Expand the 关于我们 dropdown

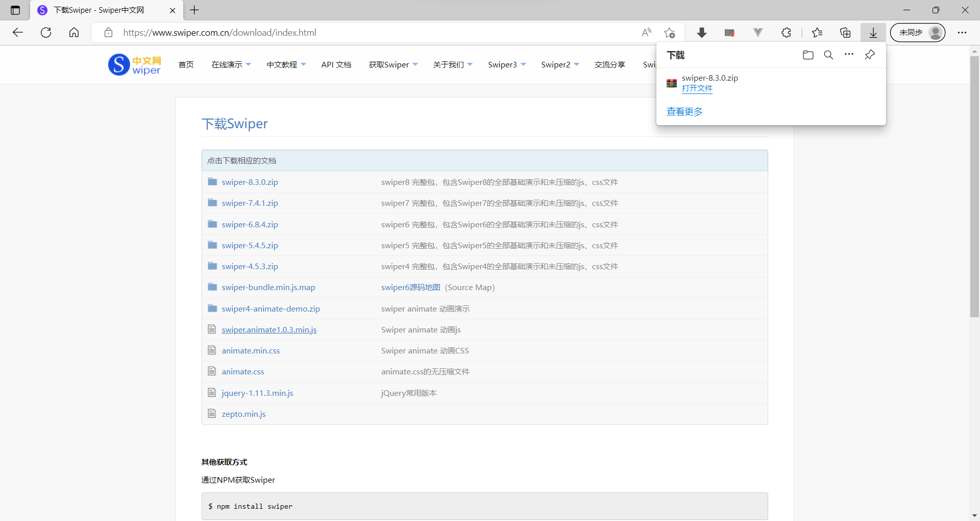coord(453,65)
